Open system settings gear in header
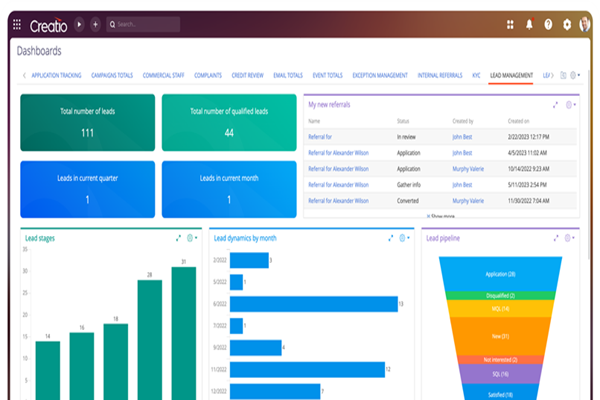600x400 pixels. click(x=567, y=24)
